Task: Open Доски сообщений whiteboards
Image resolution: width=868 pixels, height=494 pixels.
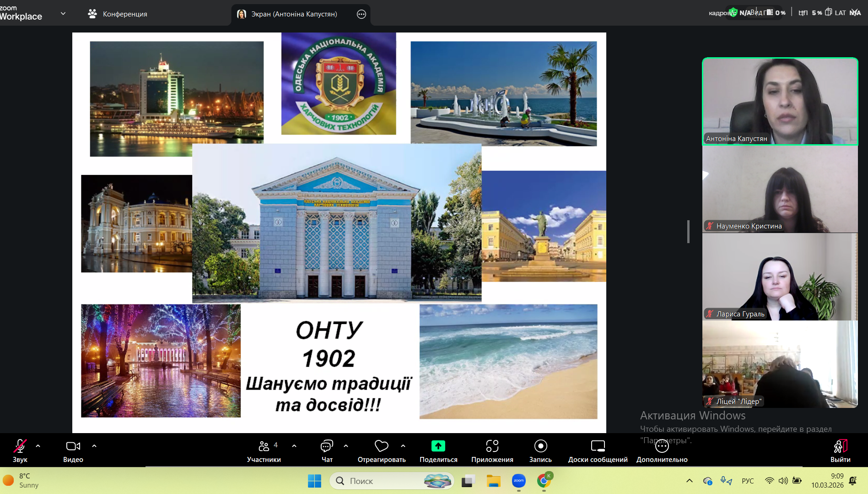Action: click(x=598, y=451)
